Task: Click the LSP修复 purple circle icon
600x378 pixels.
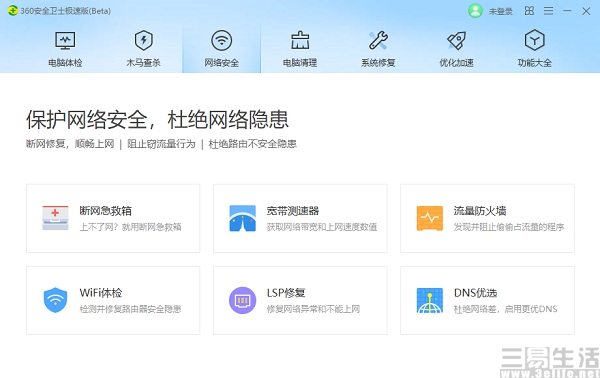Action: 243,300
